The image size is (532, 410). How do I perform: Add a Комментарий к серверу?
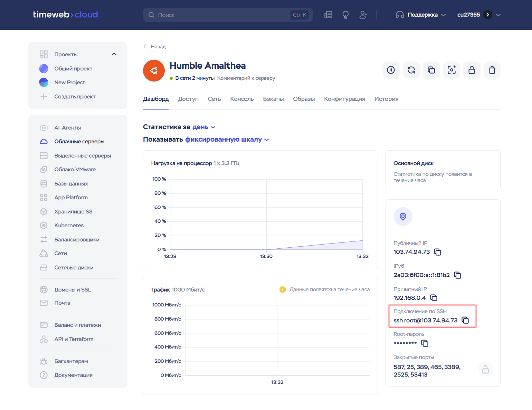(246, 78)
